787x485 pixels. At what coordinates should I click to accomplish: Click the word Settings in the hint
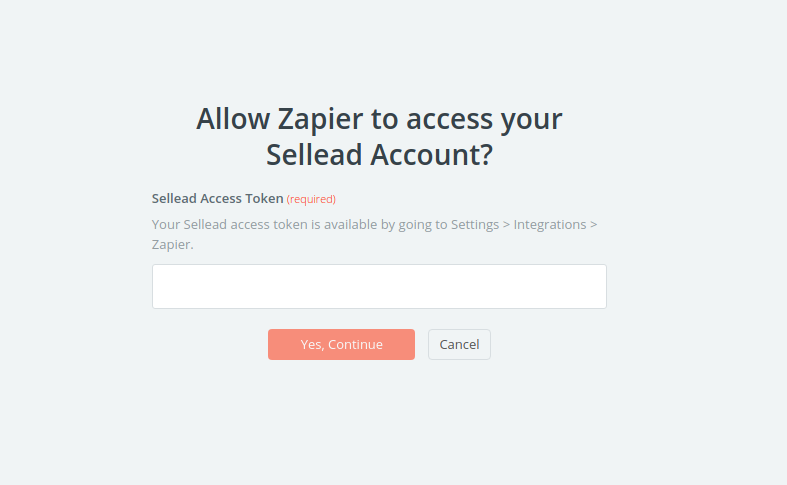tap(475, 224)
